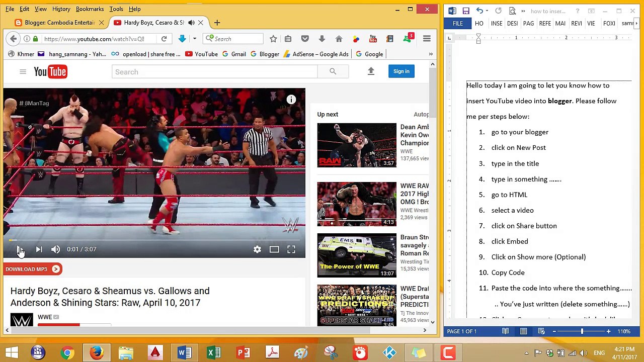
Task: Go to Firefox home page icon
Action: pyautogui.click(x=339, y=39)
